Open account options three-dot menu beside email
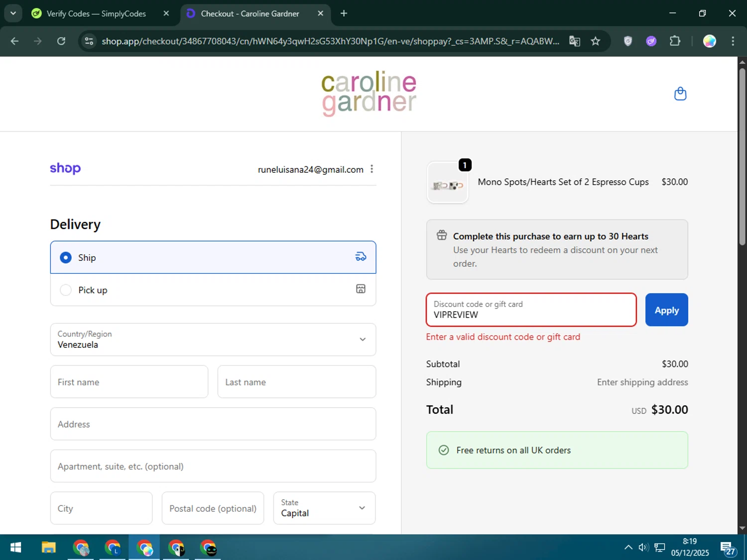This screenshot has height=560, width=747. (x=372, y=169)
